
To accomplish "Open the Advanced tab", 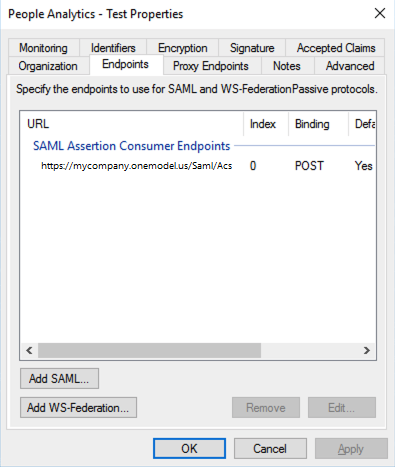I will click(350, 66).
